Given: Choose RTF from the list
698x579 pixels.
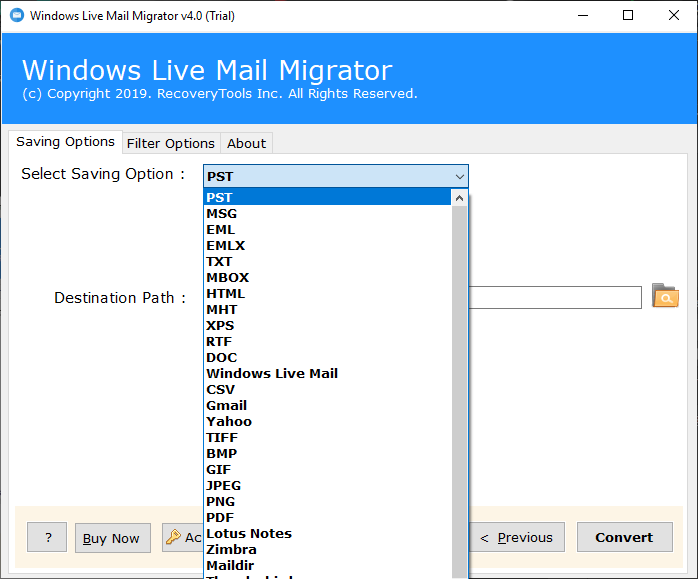Looking at the screenshot, I should tap(327, 342).
